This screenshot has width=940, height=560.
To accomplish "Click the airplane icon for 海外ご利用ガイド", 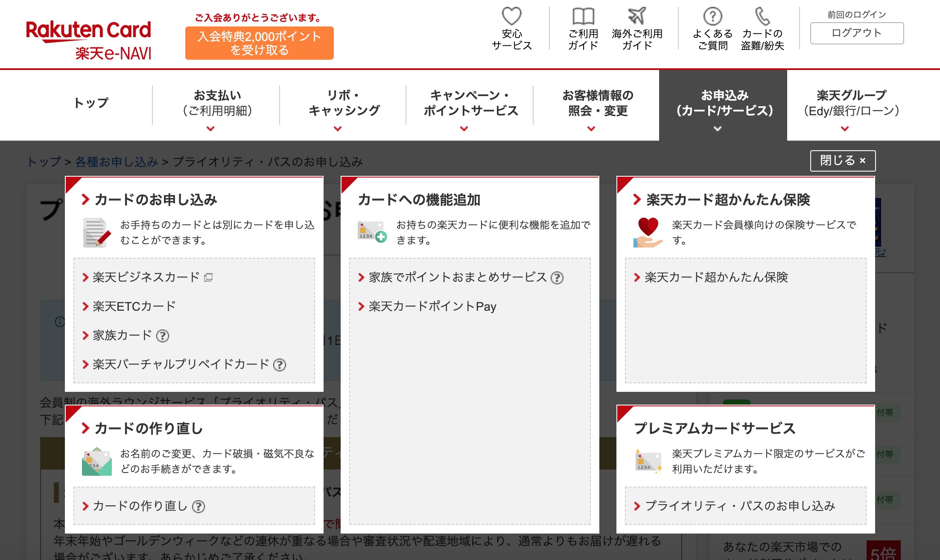I will pos(637,16).
